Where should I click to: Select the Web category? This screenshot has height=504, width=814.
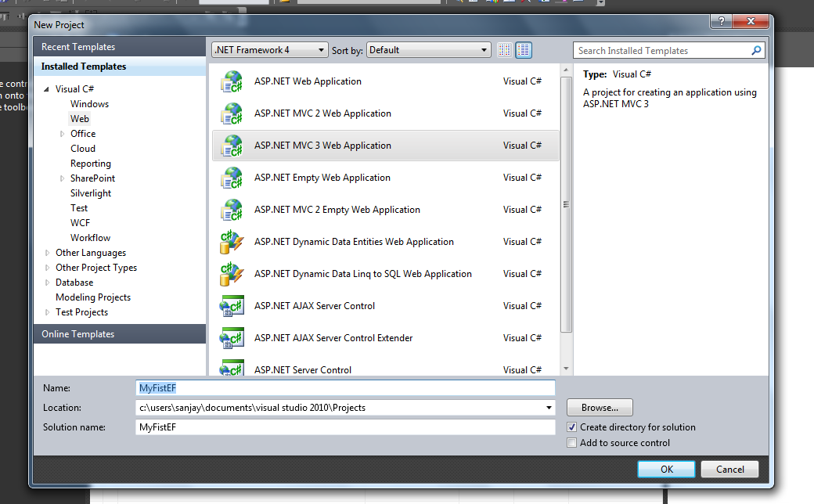click(x=80, y=119)
